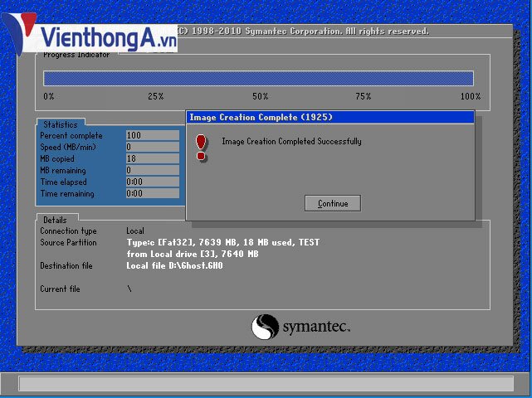Click the red exclamation alert icon
This screenshot has height=398, width=532.
pyautogui.click(x=201, y=148)
